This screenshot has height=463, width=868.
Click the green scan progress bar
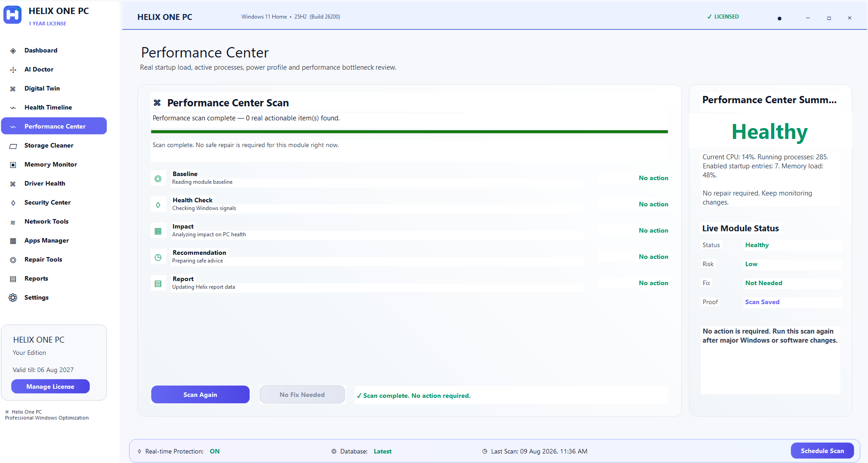click(x=410, y=132)
